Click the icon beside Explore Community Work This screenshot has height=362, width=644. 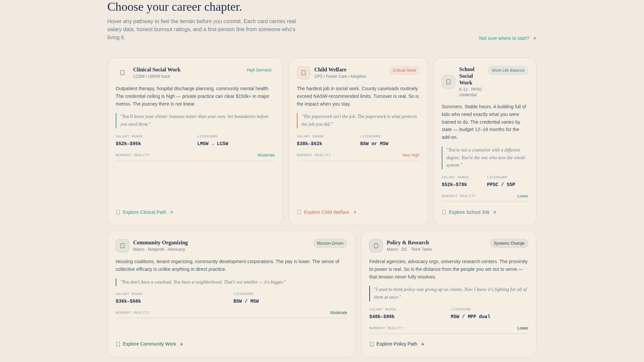click(118, 344)
